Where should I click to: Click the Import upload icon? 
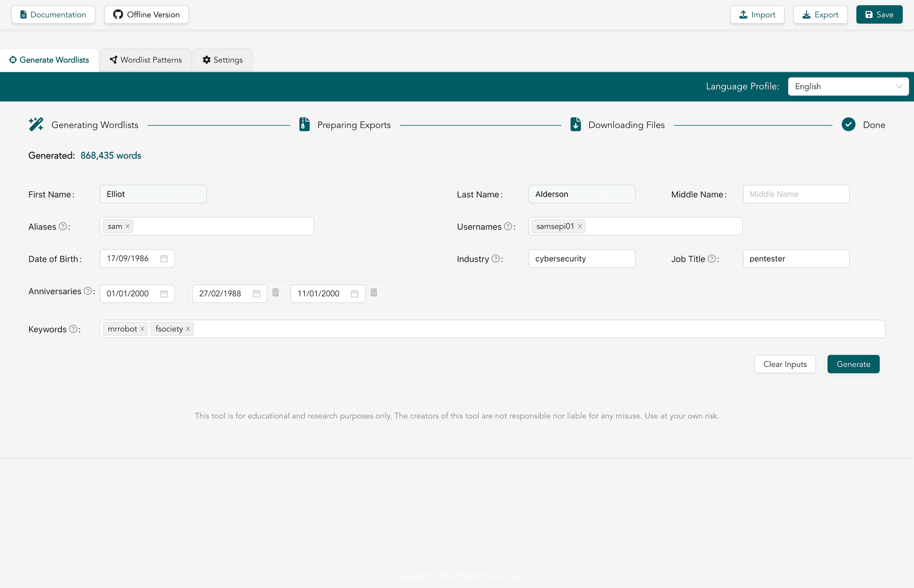coord(743,14)
